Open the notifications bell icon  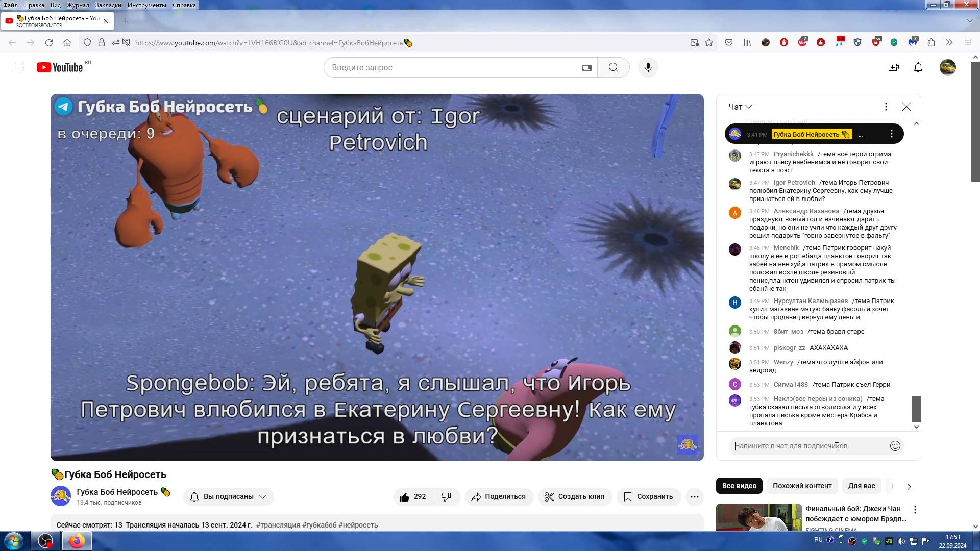tap(917, 67)
